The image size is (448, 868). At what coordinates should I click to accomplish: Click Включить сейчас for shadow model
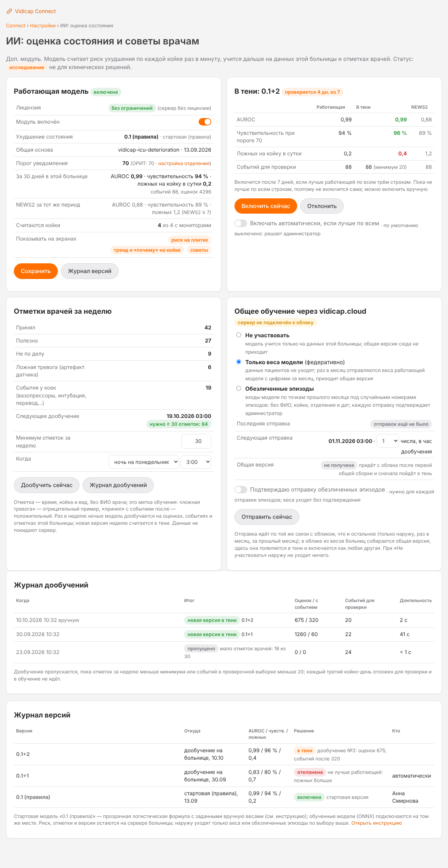pos(266,206)
